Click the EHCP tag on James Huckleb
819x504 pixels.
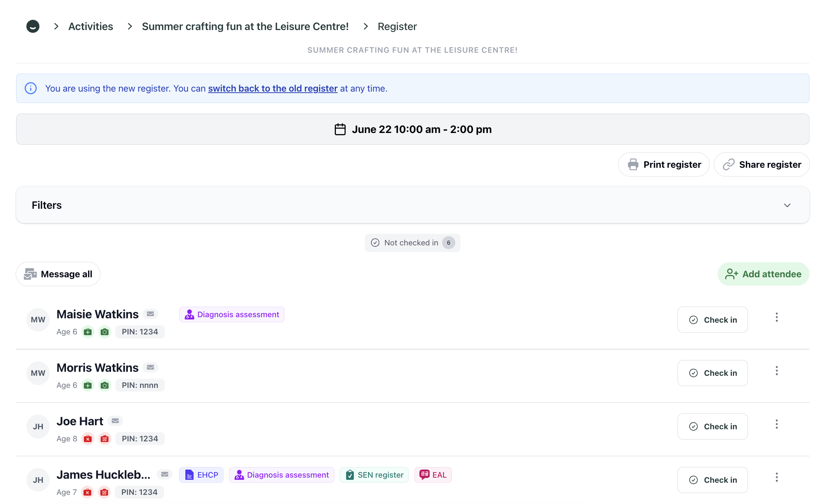[201, 475]
